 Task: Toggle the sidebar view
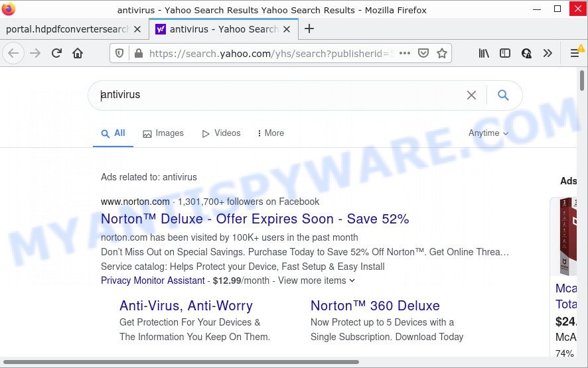pos(505,53)
